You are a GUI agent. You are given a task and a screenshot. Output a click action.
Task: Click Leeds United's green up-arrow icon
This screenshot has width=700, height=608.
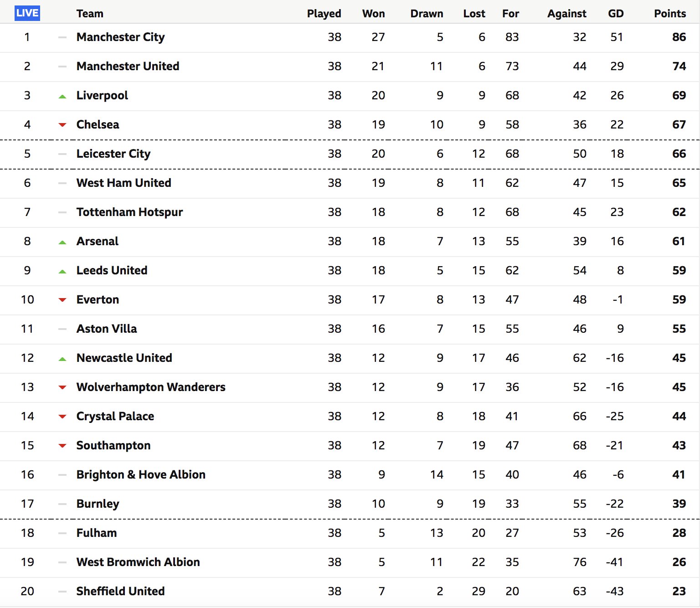click(62, 271)
